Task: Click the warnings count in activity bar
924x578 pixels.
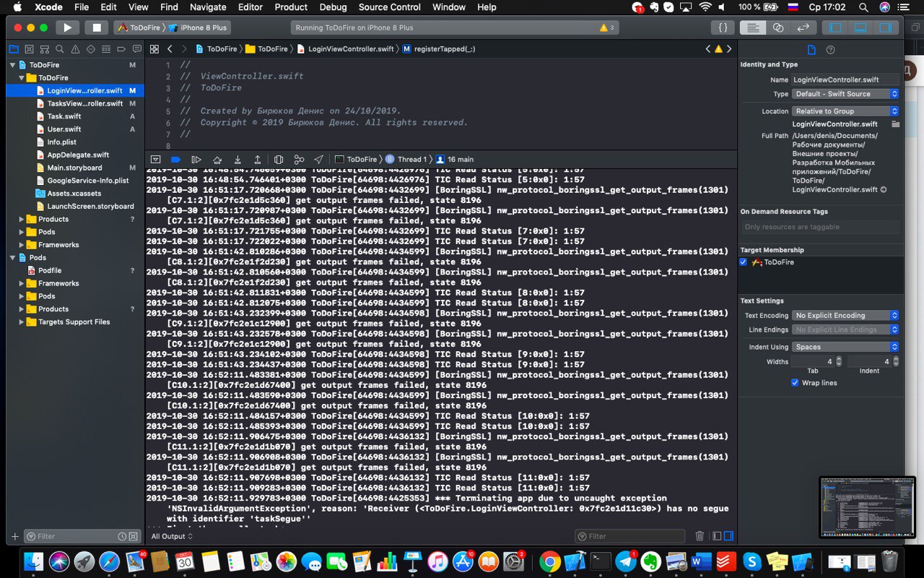Action: 607,27
